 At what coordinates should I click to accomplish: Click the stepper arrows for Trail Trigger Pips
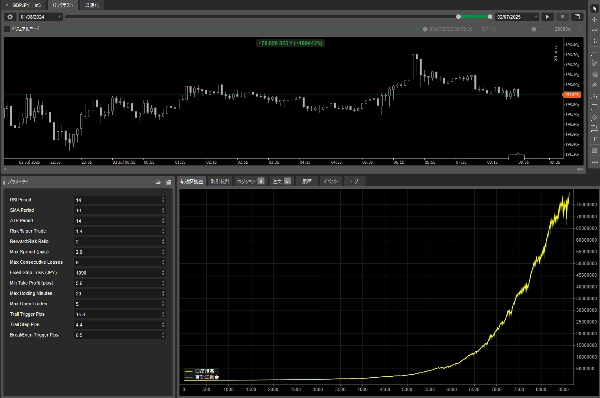163,314
